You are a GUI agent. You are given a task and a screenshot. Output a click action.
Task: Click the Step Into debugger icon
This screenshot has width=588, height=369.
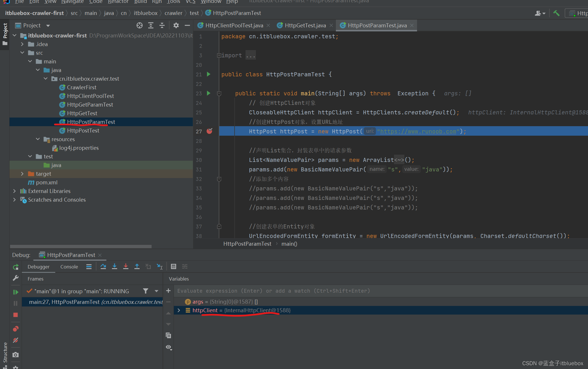click(x=114, y=266)
